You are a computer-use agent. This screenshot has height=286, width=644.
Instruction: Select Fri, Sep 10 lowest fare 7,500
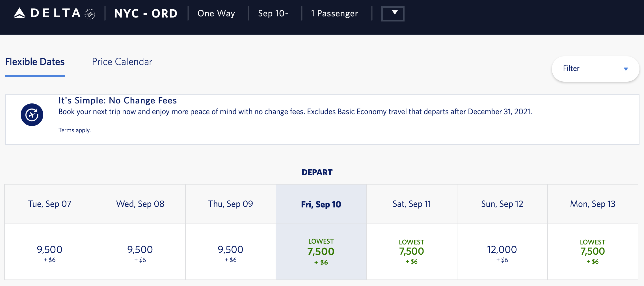[x=321, y=252]
